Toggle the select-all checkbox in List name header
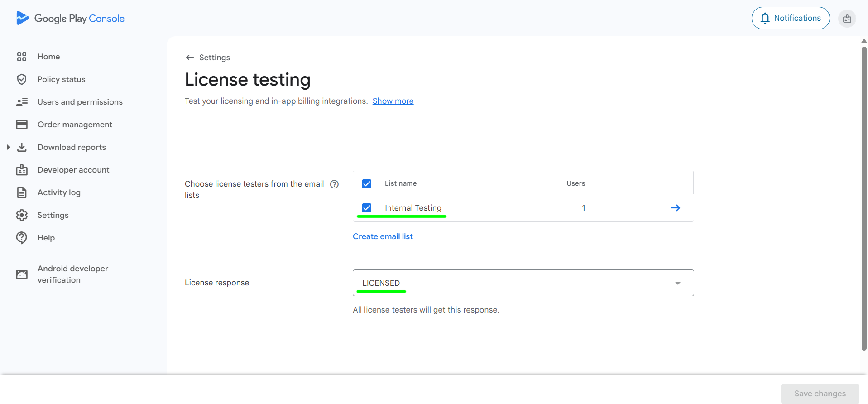 pos(367,183)
